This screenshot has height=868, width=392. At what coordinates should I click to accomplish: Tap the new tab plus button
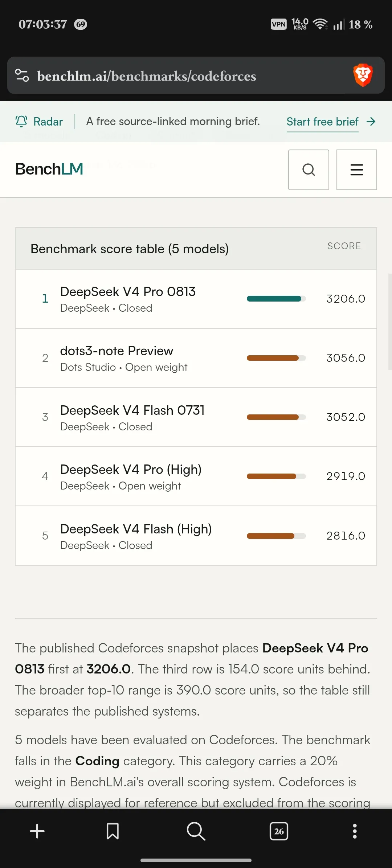coord(37,831)
